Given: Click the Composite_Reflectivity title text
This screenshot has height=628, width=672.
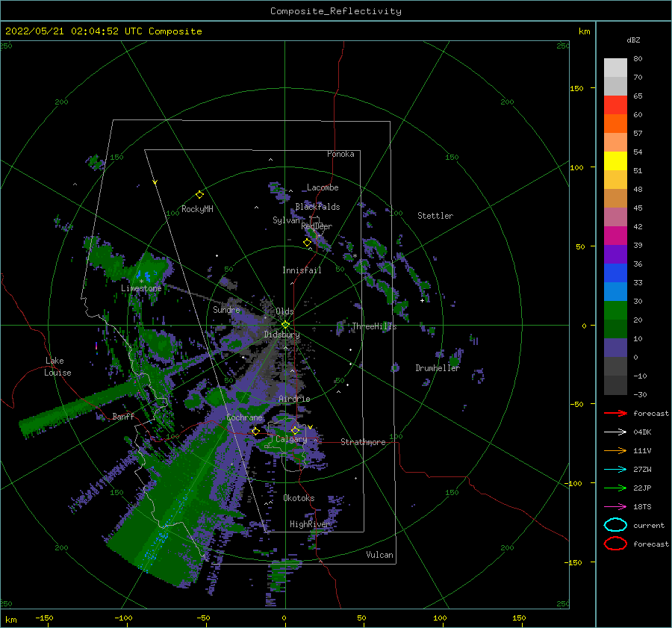Looking at the screenshot, I should click(x=336, y=11).
